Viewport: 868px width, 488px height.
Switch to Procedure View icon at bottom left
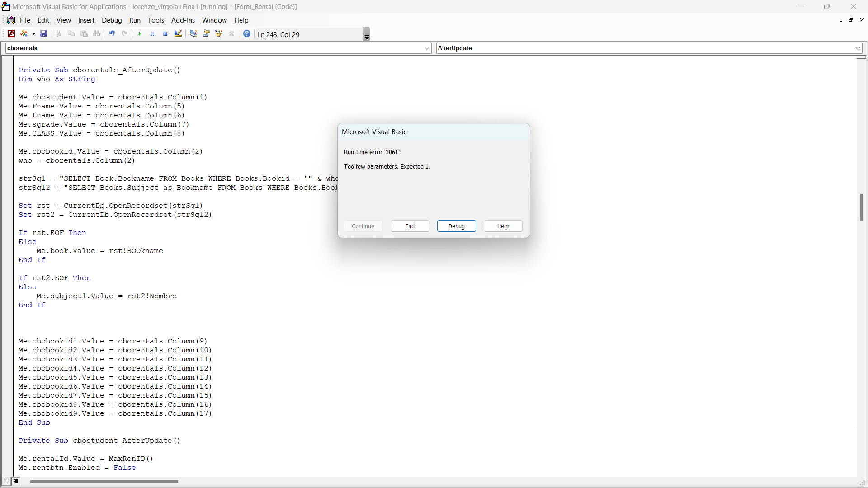pyautogui.click(x=6, y=482)
